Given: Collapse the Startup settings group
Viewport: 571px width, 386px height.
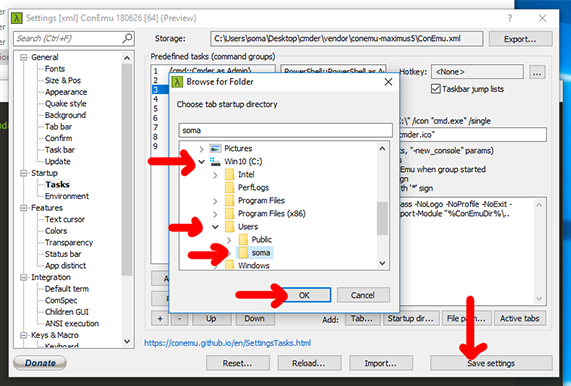Looking at the screenshot, I should [x=24, y=173].
